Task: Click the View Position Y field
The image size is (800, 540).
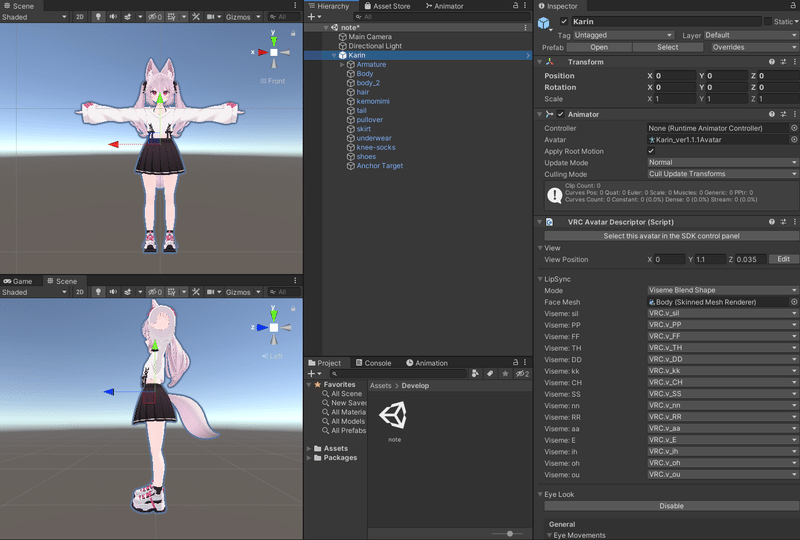Action: click(x=710, y=259)
